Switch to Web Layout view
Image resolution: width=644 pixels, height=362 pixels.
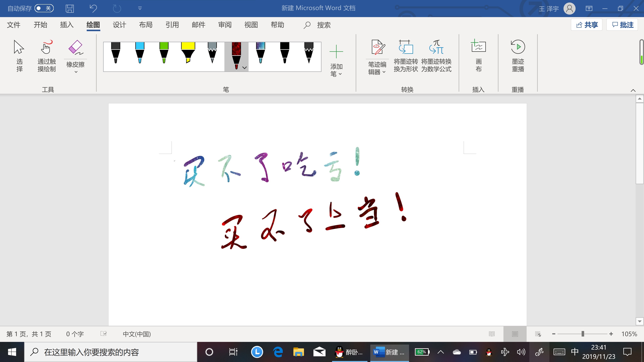[x=538, y=334]
